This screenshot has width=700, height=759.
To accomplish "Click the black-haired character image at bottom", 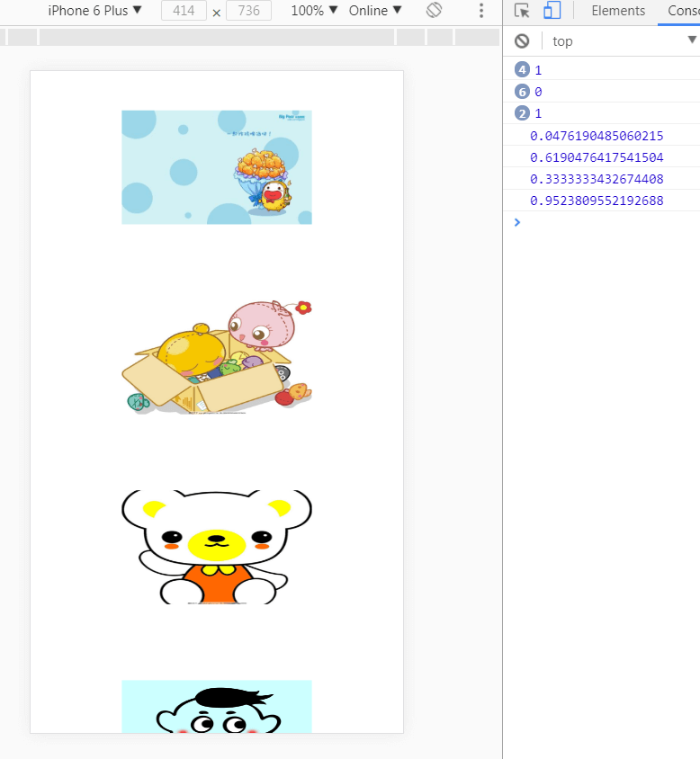I will [217, 706].
